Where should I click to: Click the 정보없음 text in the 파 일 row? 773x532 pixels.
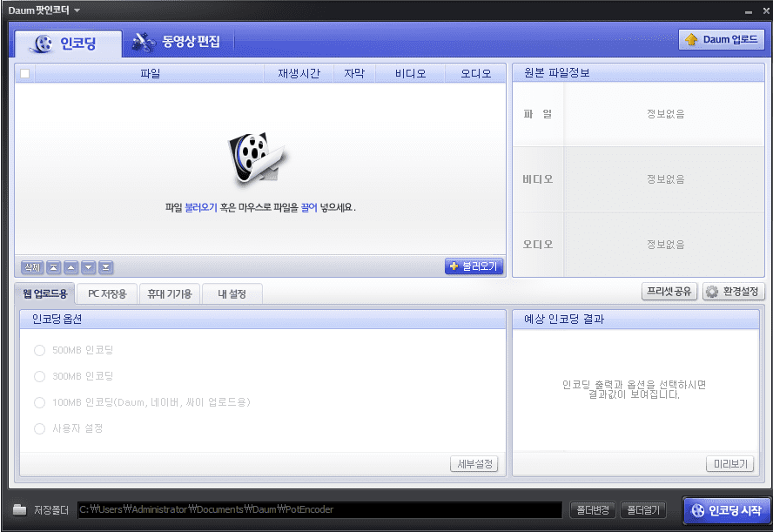click(666, 114)
